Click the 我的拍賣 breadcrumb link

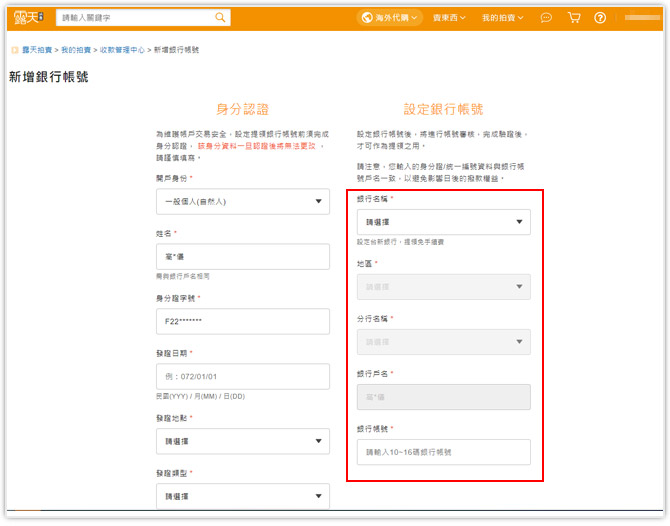75,49
